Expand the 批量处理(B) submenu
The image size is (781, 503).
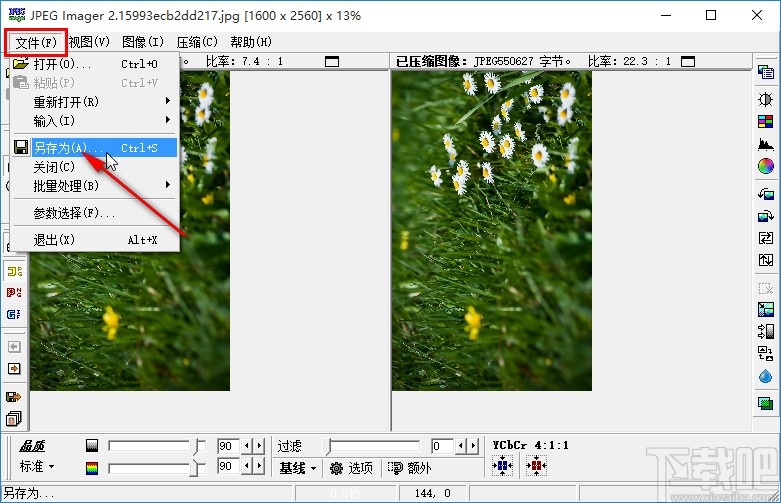94,186
